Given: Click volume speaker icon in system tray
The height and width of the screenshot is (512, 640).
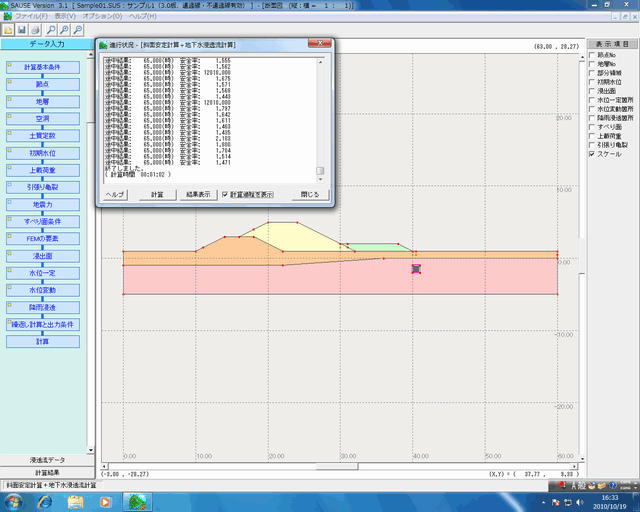Looking at the screenshot, I should tap(580, 502).
